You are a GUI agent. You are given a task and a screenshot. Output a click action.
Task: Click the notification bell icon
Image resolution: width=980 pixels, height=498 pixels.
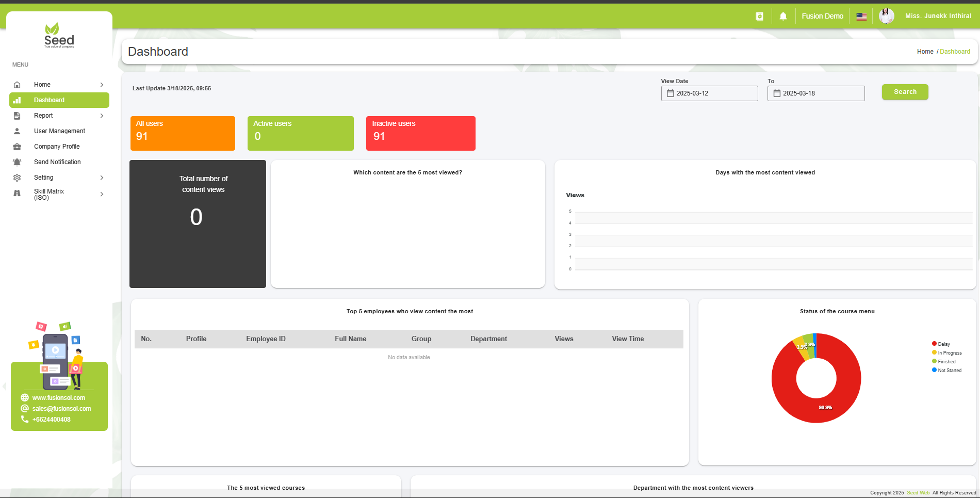click(x=783, y=17)
